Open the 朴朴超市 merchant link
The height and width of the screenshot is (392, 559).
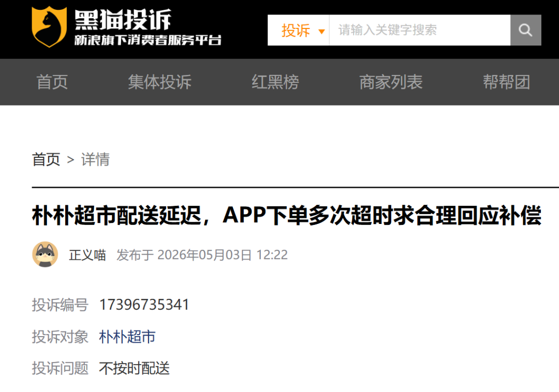click(x=127, y=337)
